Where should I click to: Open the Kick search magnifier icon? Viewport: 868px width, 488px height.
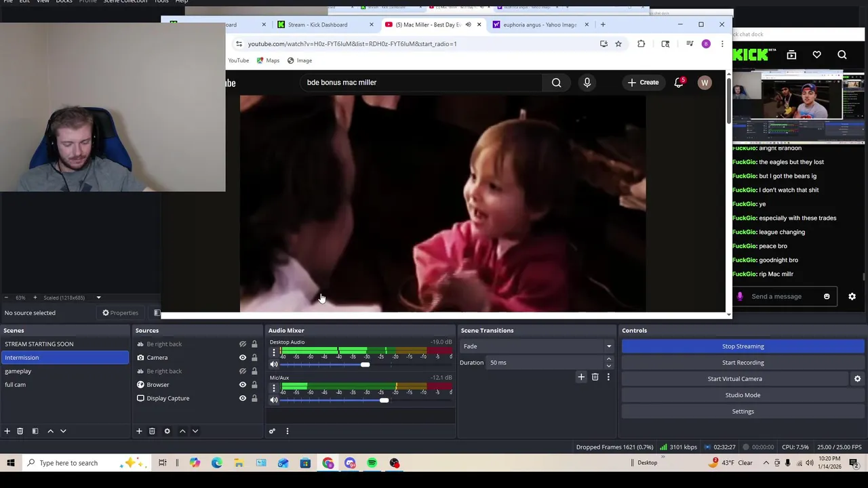[x=842, y=55]
